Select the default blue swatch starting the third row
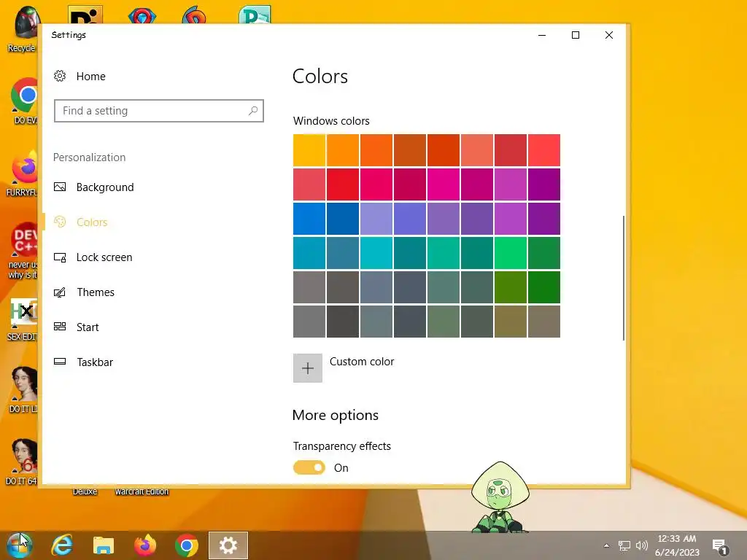747x560 pixels. pos(309,219)
